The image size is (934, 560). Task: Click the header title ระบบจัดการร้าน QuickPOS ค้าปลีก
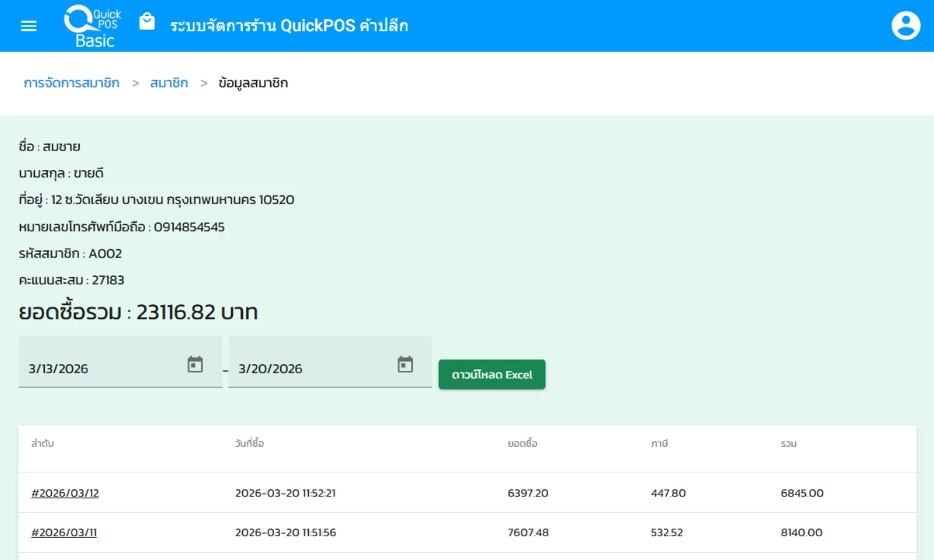pos(289,26)
